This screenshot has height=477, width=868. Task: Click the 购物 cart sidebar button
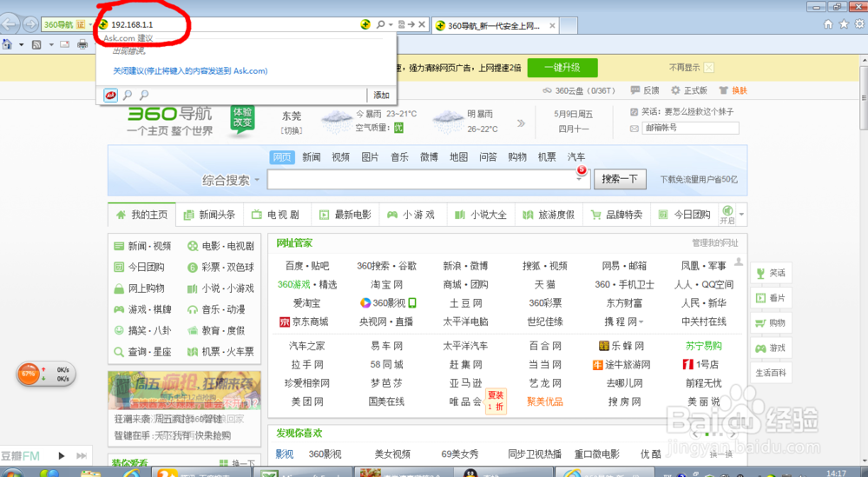tap(771, 323)
